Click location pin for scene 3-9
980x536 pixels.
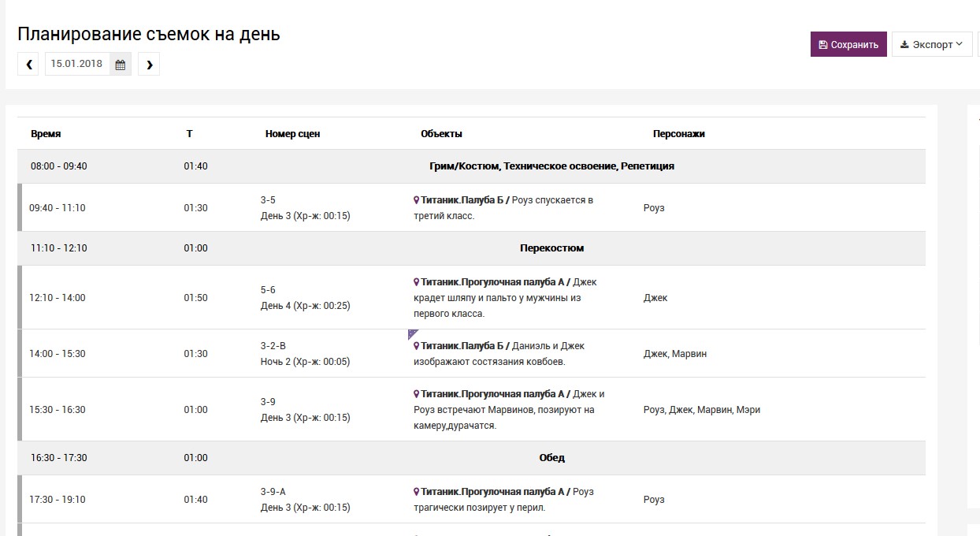417,394
